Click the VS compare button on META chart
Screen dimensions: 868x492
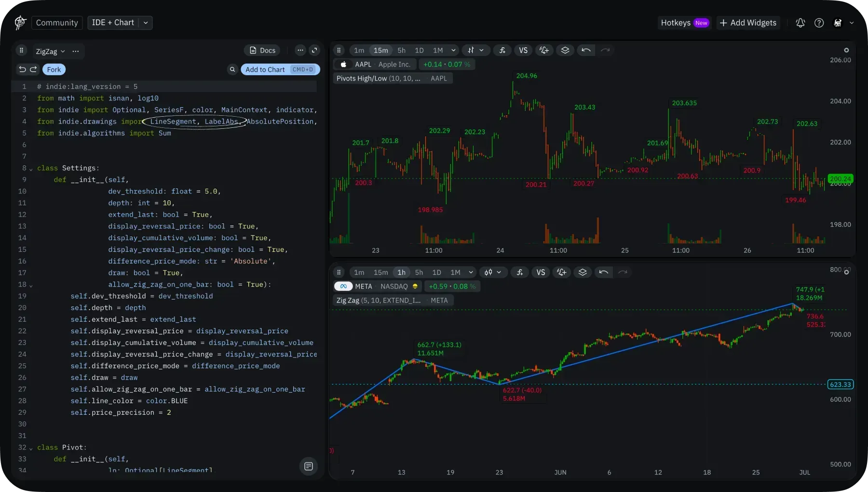(x=541, y=273)
